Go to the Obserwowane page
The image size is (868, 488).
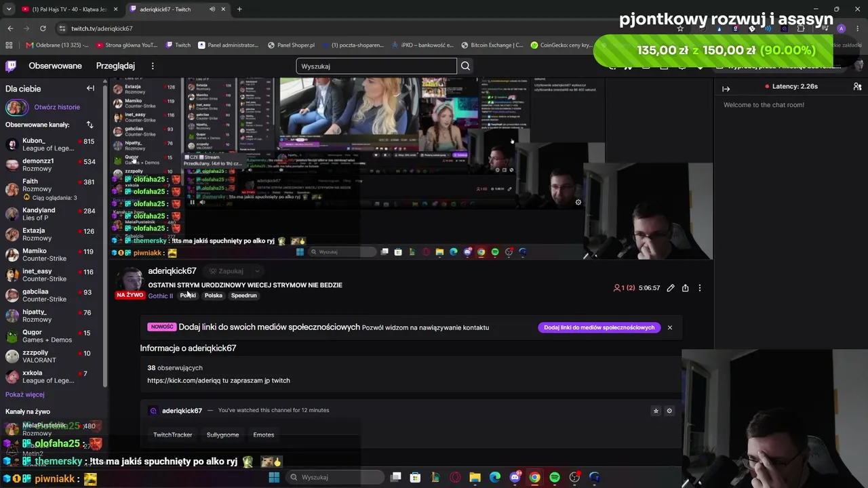(55, 66)
